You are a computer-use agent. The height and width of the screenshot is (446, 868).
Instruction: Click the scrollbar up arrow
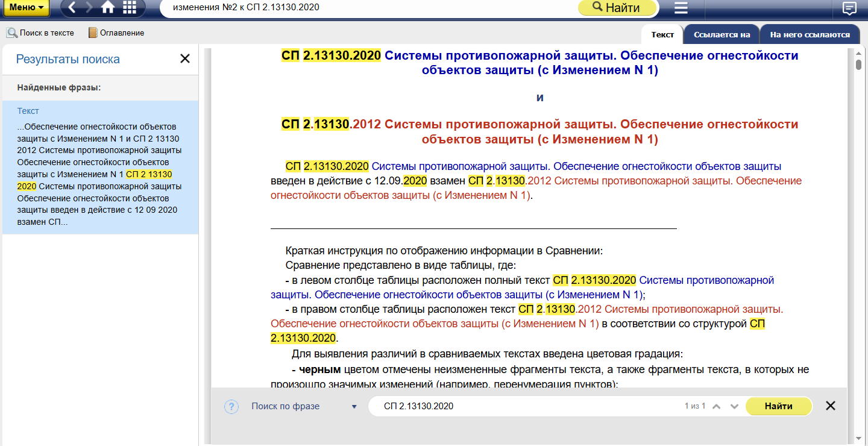pos(858,53)
